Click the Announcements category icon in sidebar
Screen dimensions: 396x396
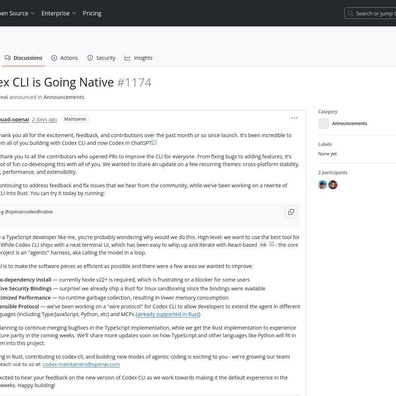click(x=323, y=123)
